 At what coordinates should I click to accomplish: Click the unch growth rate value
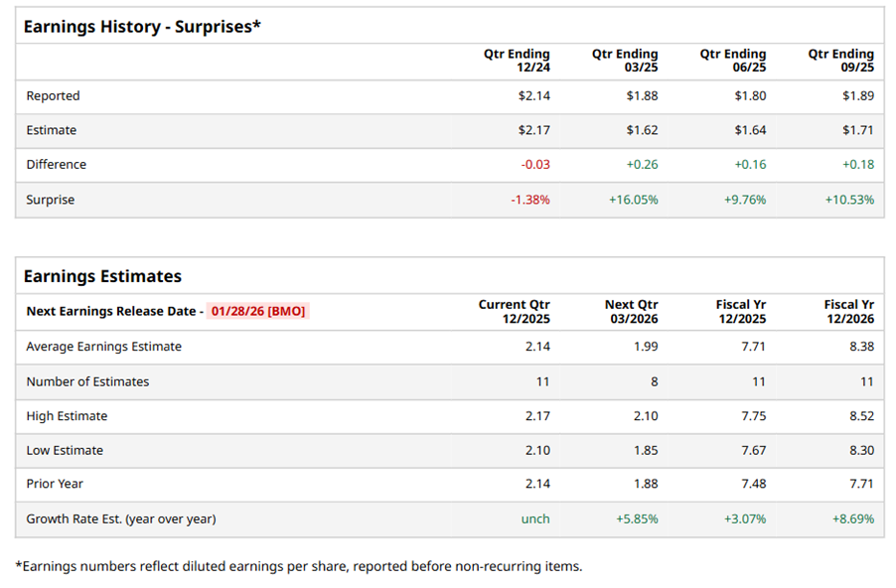point(535,518)
